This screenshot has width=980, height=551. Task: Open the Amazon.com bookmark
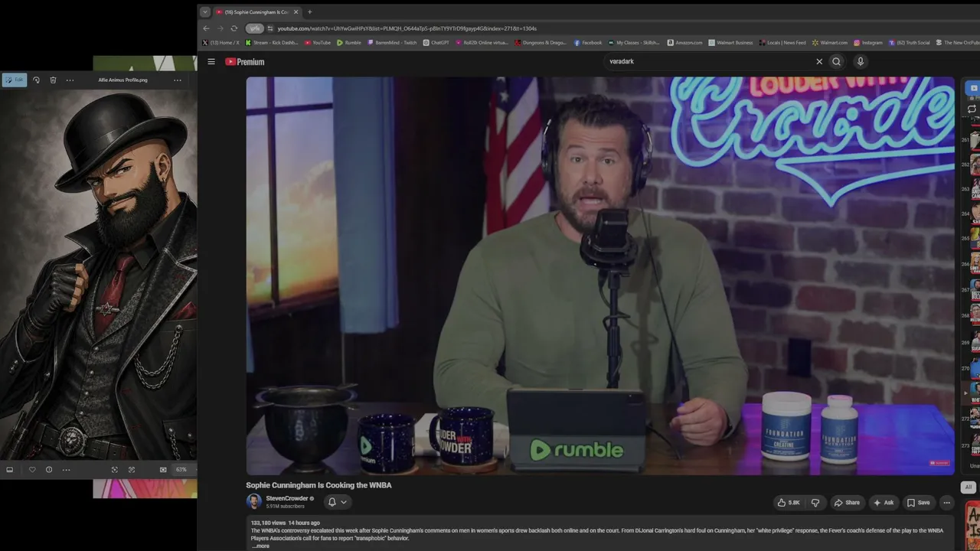[x=684, y=43]
